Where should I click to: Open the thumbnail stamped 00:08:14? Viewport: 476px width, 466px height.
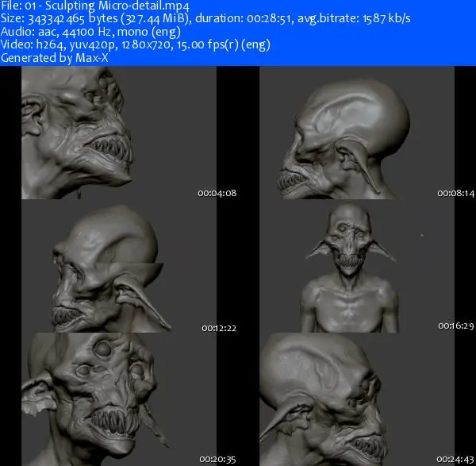357,133
